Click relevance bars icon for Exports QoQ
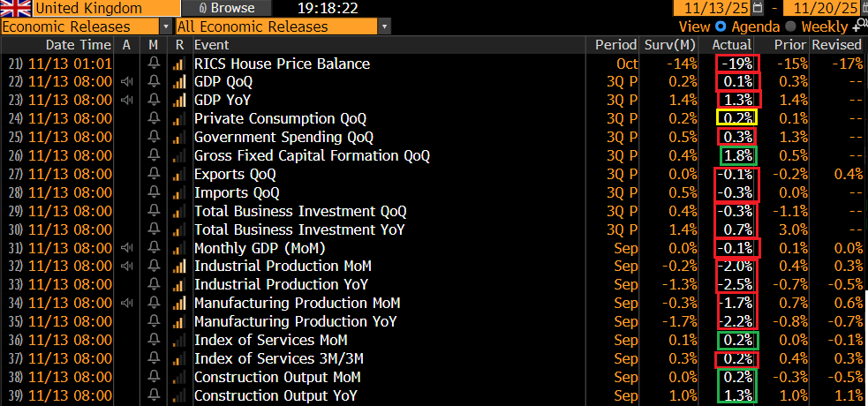Viewport: 868px width, 406px height. pyautogui.click(x=179, y=174)
